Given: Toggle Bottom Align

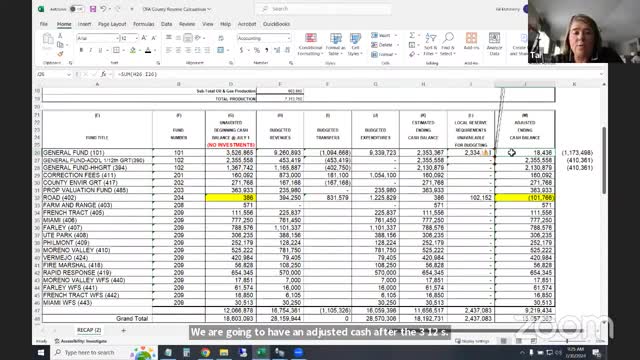Looking at the screenshot, I should pyautogui.click(x=188, y=38).
